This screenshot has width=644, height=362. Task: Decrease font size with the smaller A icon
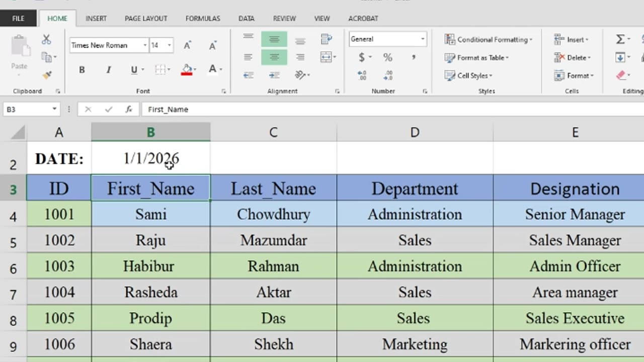pyautogui.click(x=213, y=45)
